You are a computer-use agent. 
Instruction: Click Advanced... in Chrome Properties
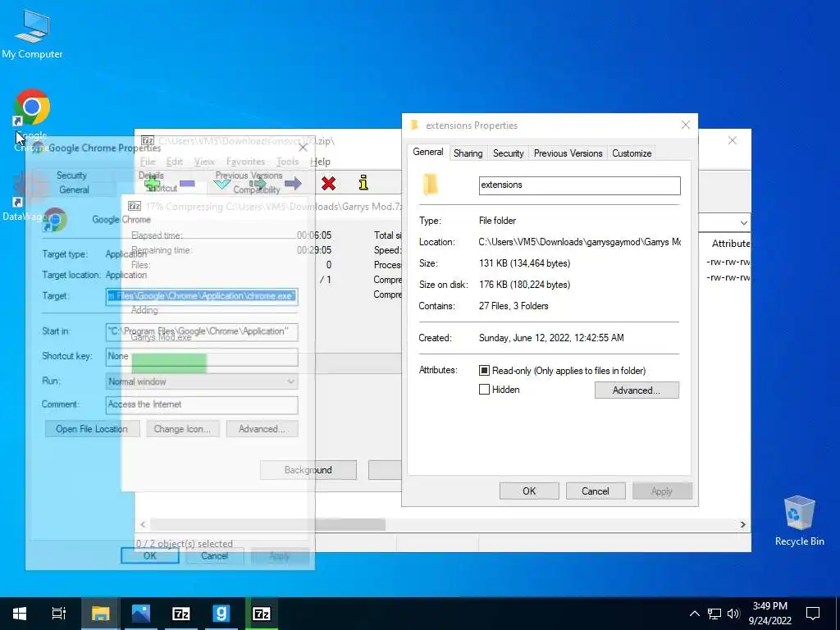(x=262, y=428)
